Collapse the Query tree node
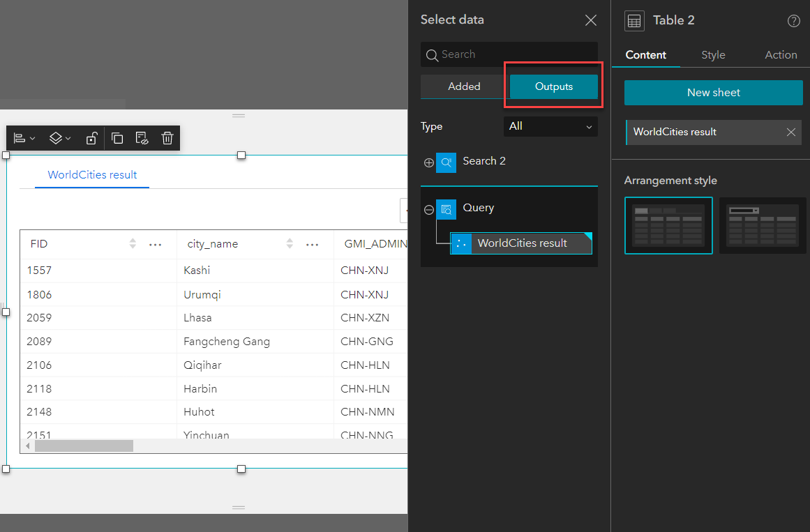The width and height of the screenshot is (810, 532). [x=429, y=209]
